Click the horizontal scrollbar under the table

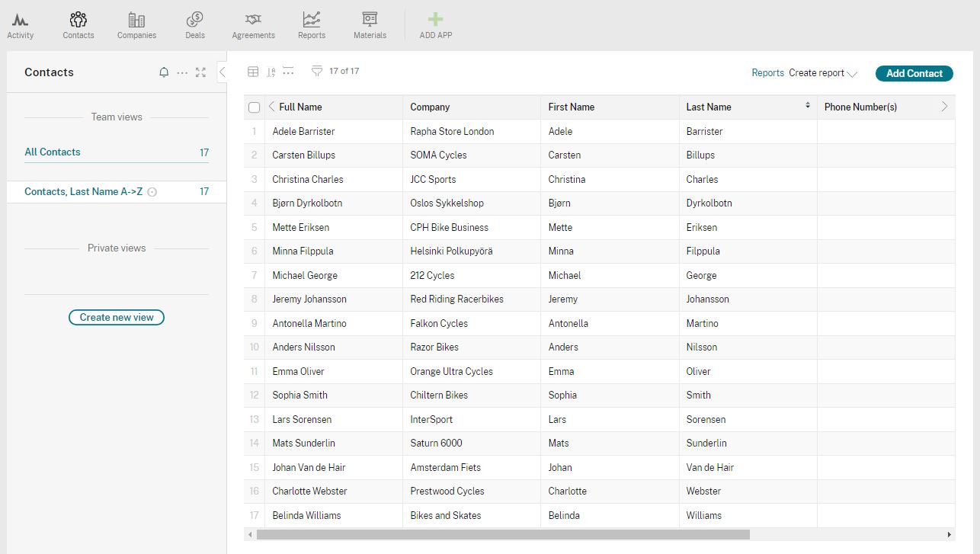click(503, 535)
